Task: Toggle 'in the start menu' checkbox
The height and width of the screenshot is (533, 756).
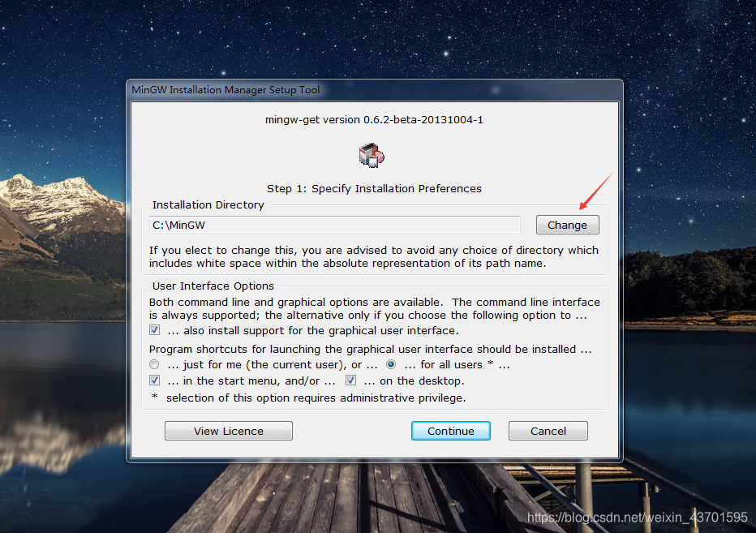Action: click(154, 380)
